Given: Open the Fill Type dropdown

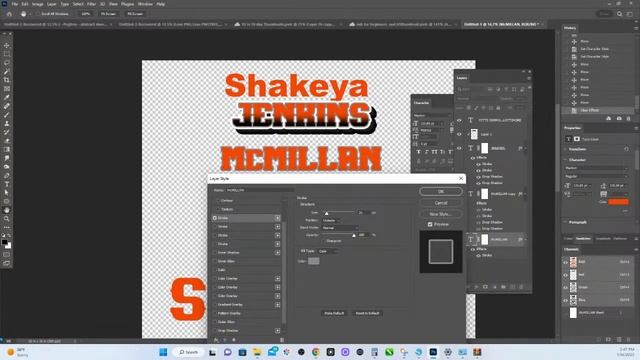Looking at the screenshot, I should point(327,251).
